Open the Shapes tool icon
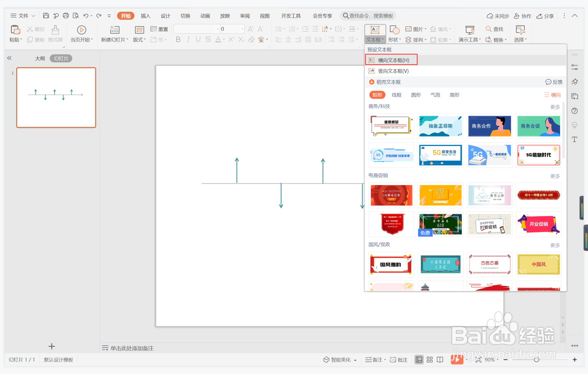This screenshot has width=588, height=374. pyautogui.click(x=394, y=30)
